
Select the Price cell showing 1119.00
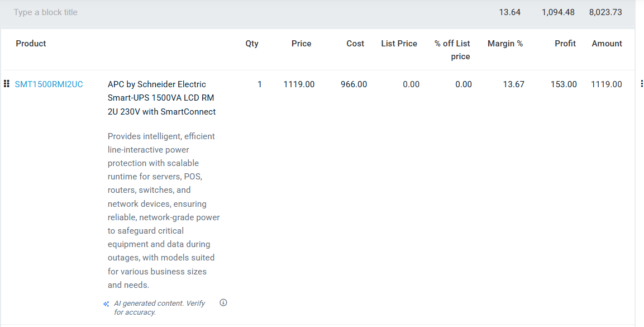click(299, 84)
